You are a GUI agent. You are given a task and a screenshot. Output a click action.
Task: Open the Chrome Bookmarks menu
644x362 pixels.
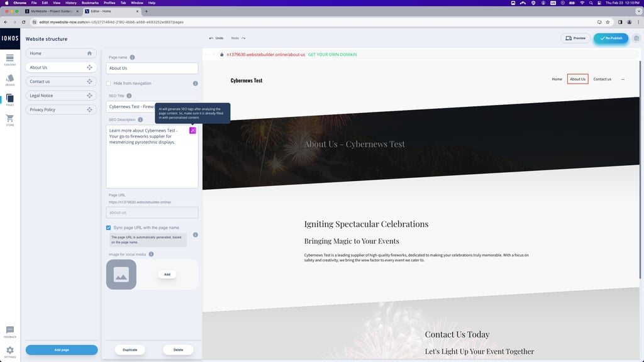(90, 3)
